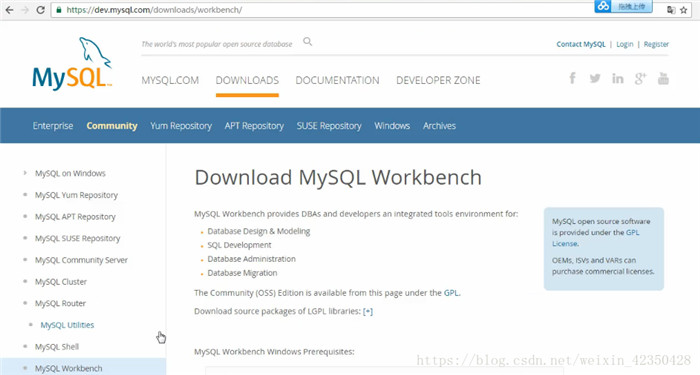Viewport: 700px width, 375px height.
Task: Open MySQL Cluster sidebar item
Action: pyautogui.click(x=61, y=282)
